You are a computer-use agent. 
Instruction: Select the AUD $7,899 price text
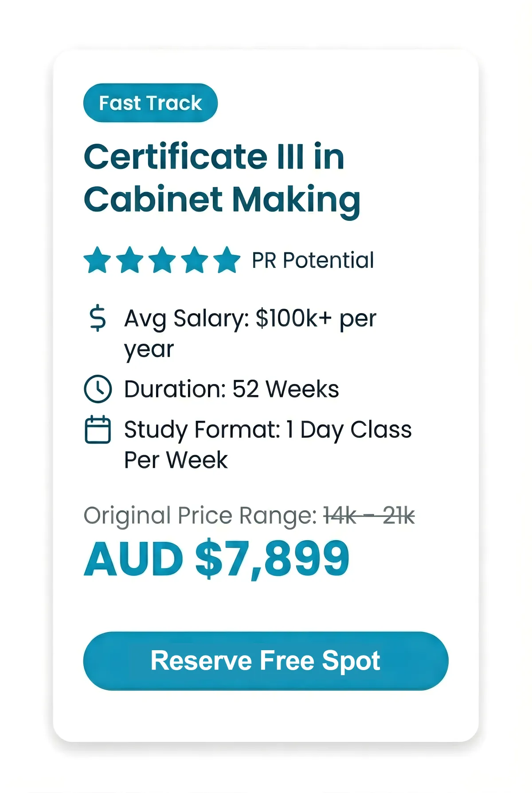(x=217, y=559)
